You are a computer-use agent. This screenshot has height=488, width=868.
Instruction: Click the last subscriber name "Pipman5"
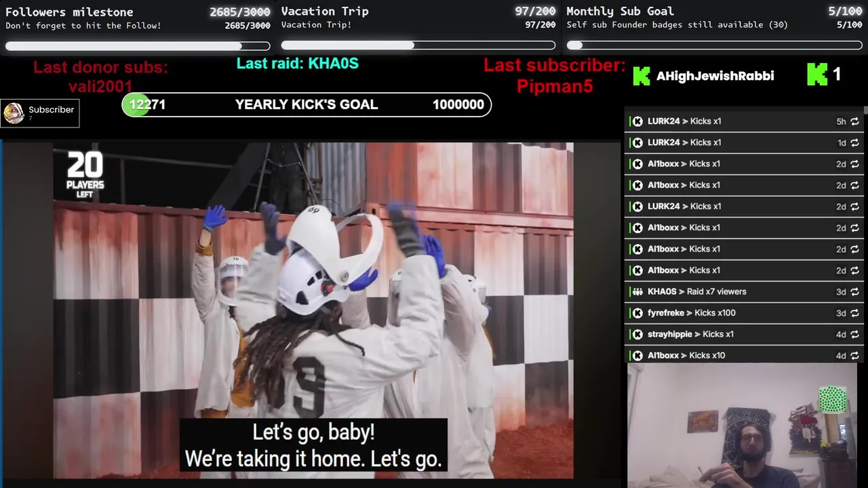click(x=555, y=86)
